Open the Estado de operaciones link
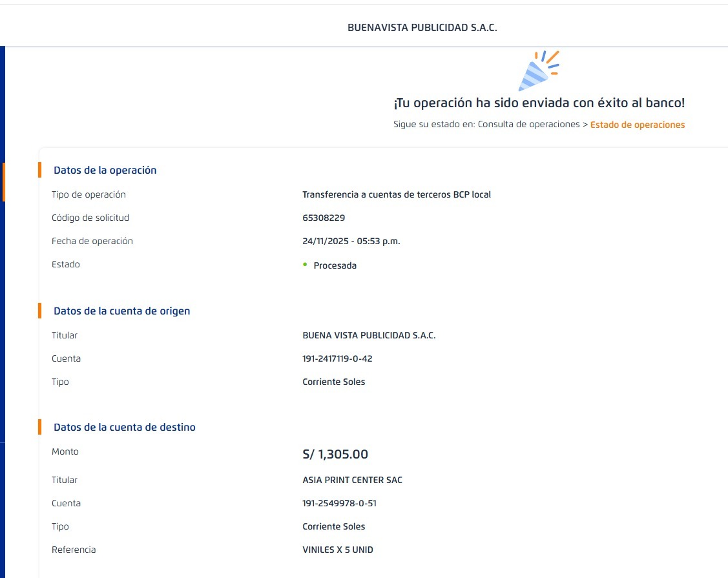This screenshot has width=728, height=578. 637,125
